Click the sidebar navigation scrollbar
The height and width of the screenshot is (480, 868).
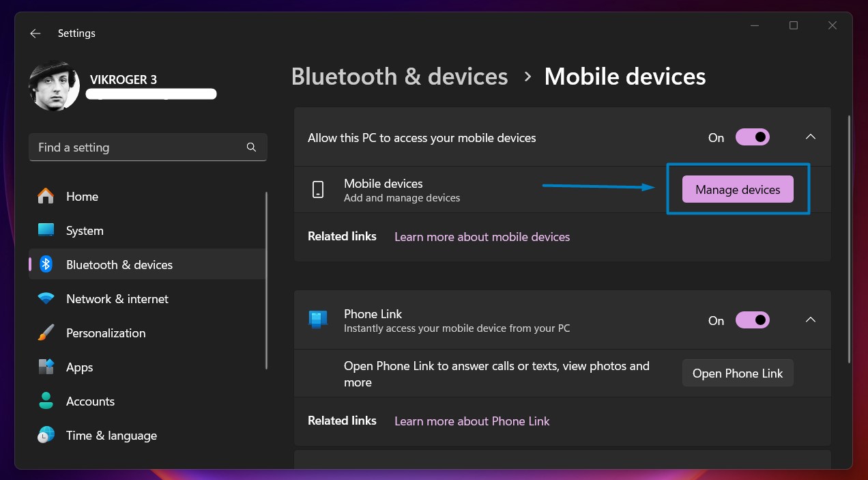[267, 281]
